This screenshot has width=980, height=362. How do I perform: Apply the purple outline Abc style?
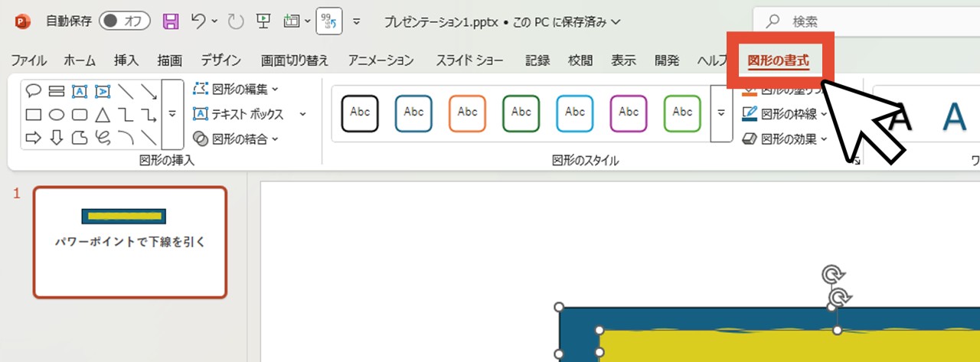click(x=629, y=113)
